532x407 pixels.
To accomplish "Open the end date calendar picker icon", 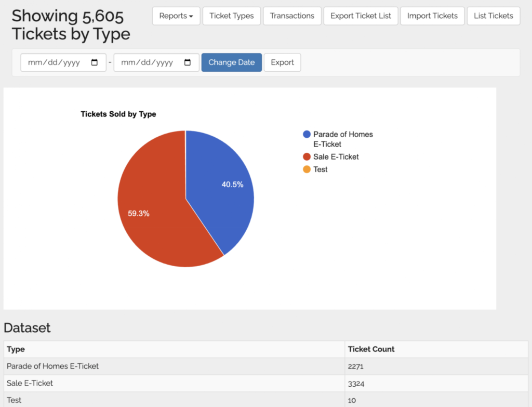I will click(x=188, y=62).
